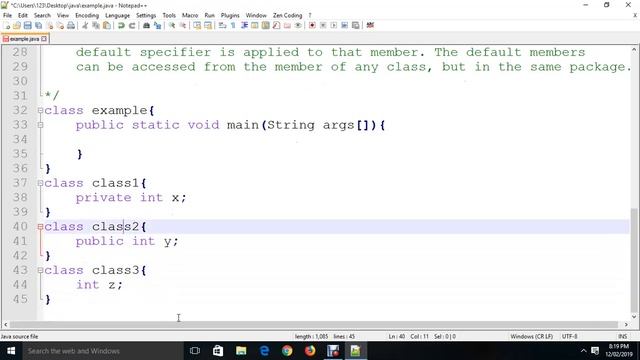Click the Copy toolbar icon
Image resolution: width=640 pixels, height=360 pixels.
tap(96, 25)
